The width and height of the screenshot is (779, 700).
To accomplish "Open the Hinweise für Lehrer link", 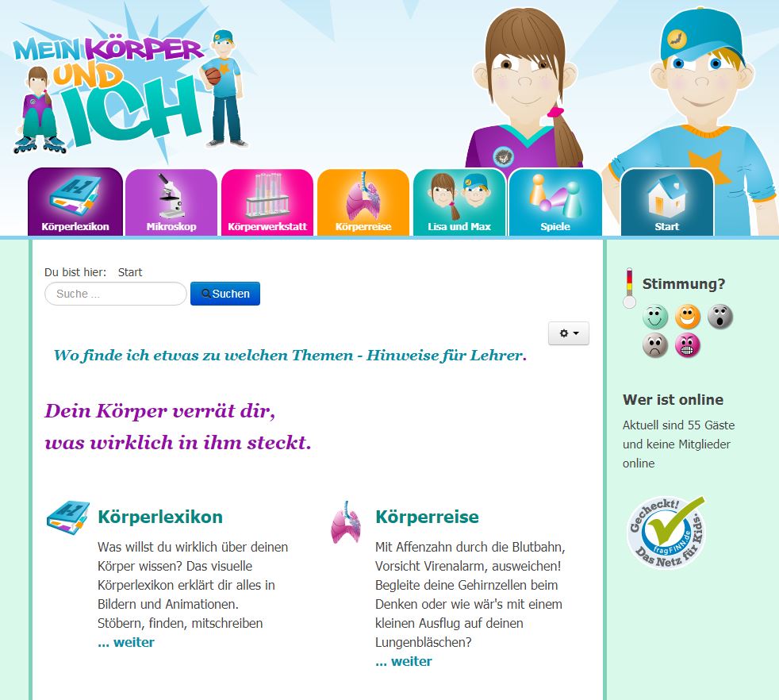I will pos(290,355).
